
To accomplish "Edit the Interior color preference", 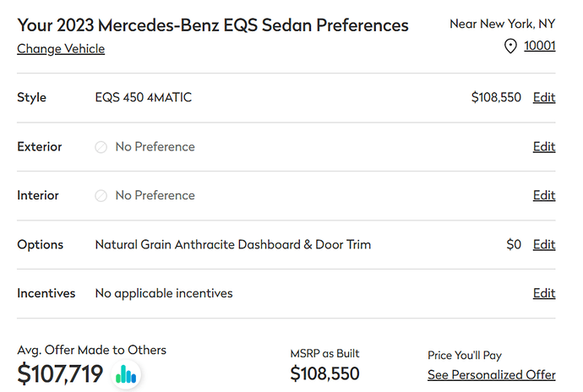I will (x=544, y=195).
